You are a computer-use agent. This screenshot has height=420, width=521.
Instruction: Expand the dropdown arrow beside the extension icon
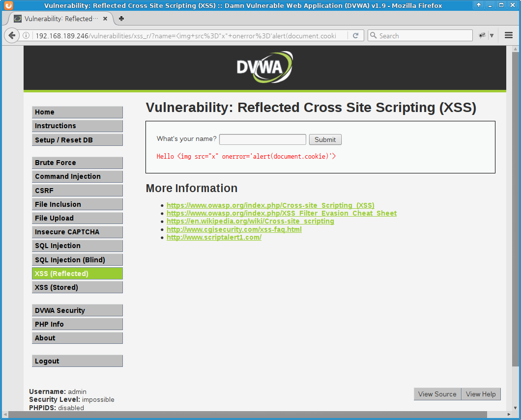pyautogui.click(x=492, y=35)
